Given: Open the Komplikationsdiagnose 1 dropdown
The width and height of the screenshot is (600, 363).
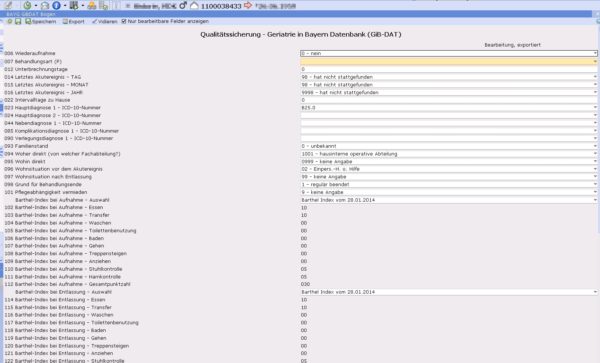Looking at the screenshot, I should pos(448,130).
